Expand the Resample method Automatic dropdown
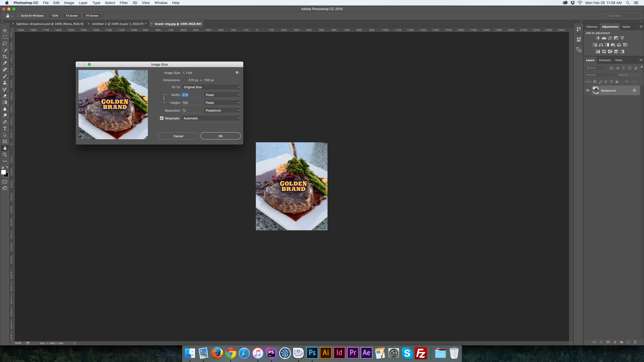 tap(211, 118)
